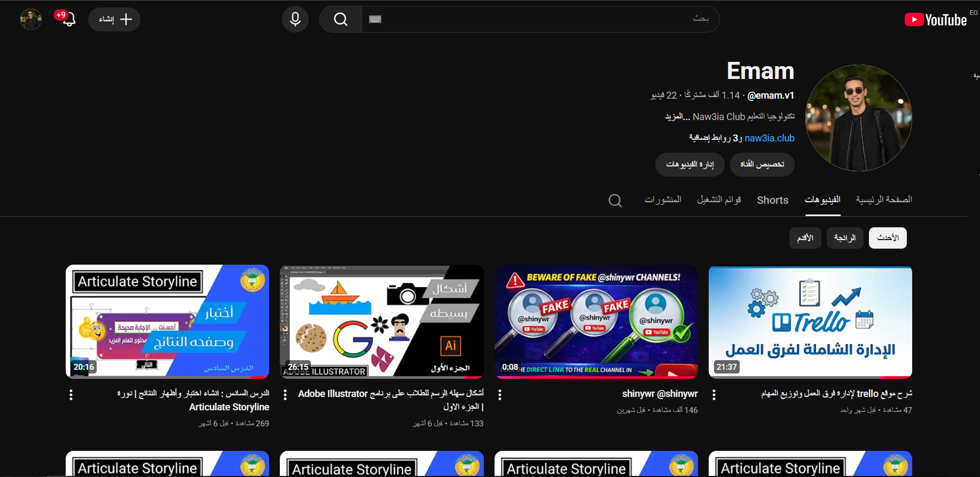Open the المنشورات tab
This screenshot has height=477, width=980.
coord(663,200)
